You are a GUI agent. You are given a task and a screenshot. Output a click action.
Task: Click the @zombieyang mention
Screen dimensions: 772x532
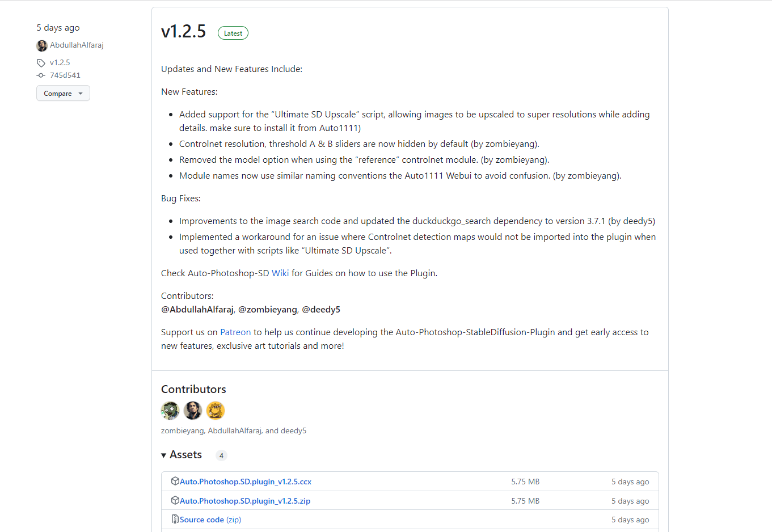click(268, 310)
